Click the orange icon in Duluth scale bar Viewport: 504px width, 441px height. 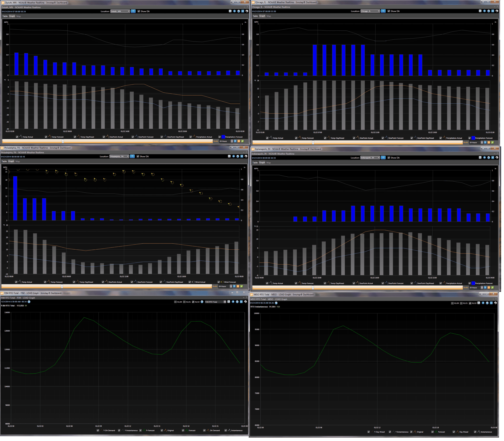239,141
